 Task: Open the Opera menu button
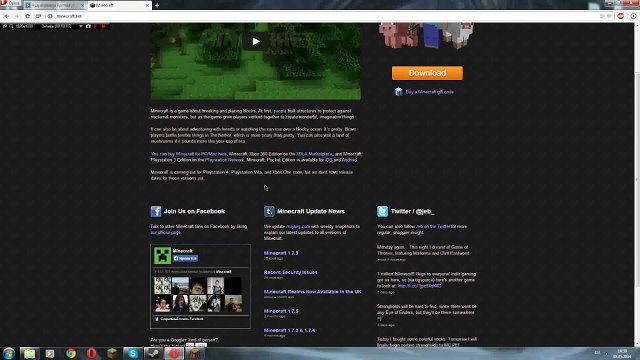click(11, 3)
